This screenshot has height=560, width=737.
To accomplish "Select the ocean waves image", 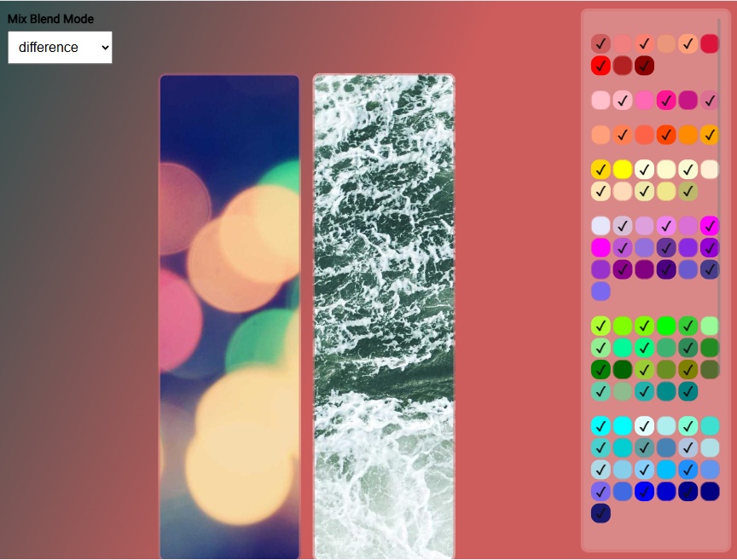I will coord(384,316).
